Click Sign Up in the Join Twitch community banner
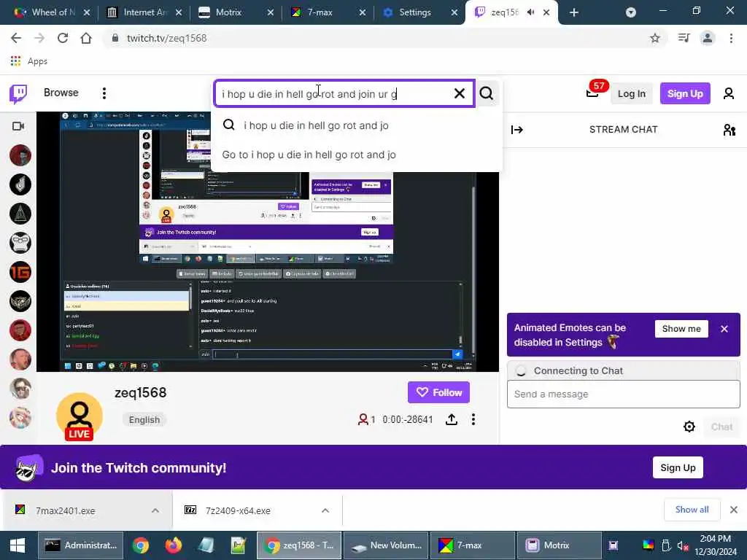Screen dimensions: 747x560 (x=678, y=467)
